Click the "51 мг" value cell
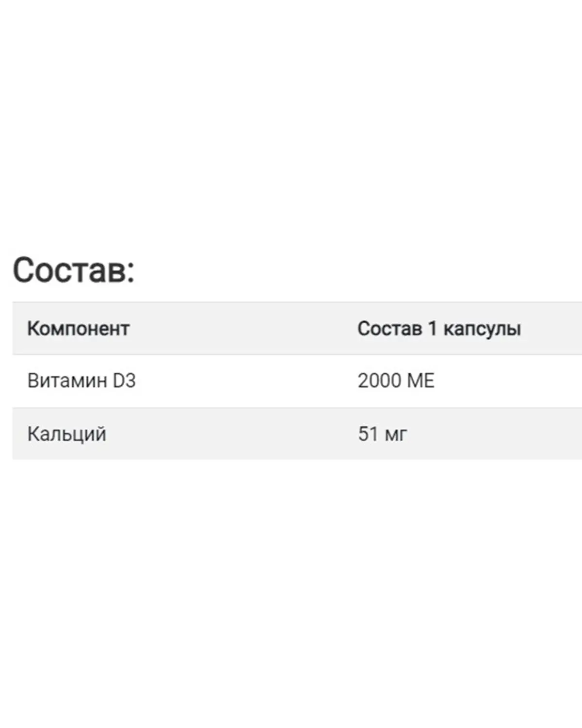 (382, 433)
